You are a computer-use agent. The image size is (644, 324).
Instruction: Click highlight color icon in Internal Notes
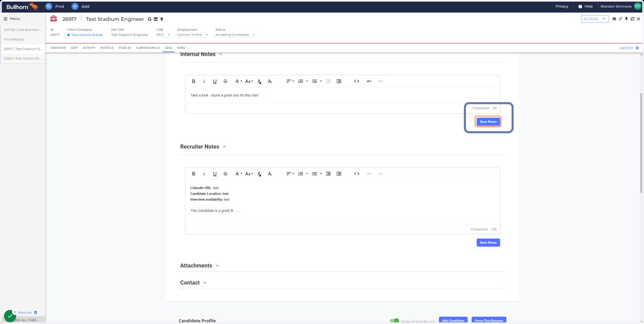click(259, 82)
